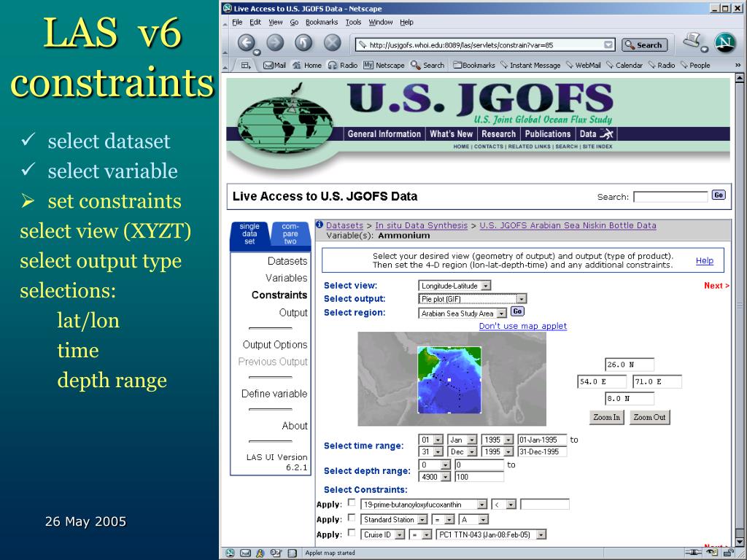Open the My Netscape toolbar shortcut
The height and width of the screenshot is (560, 747).
pyautogui.click(x=384, y=65)
